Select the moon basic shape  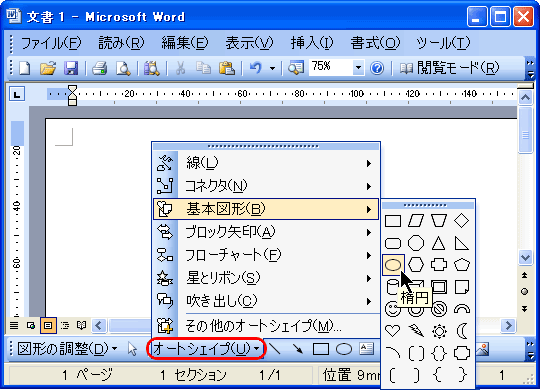(x=461, y=331)
